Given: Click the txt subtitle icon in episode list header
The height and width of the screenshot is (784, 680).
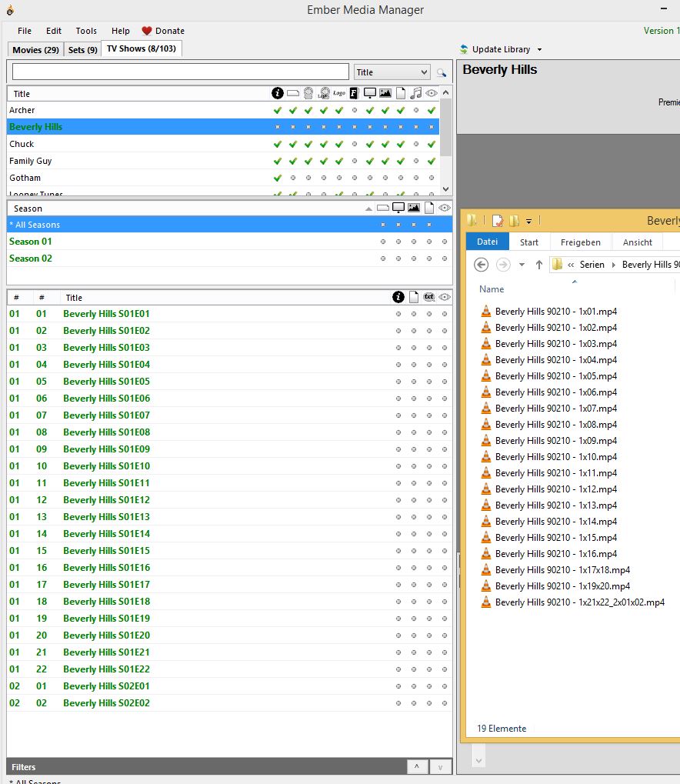Looking at the screenshot, I should [429, 297].
